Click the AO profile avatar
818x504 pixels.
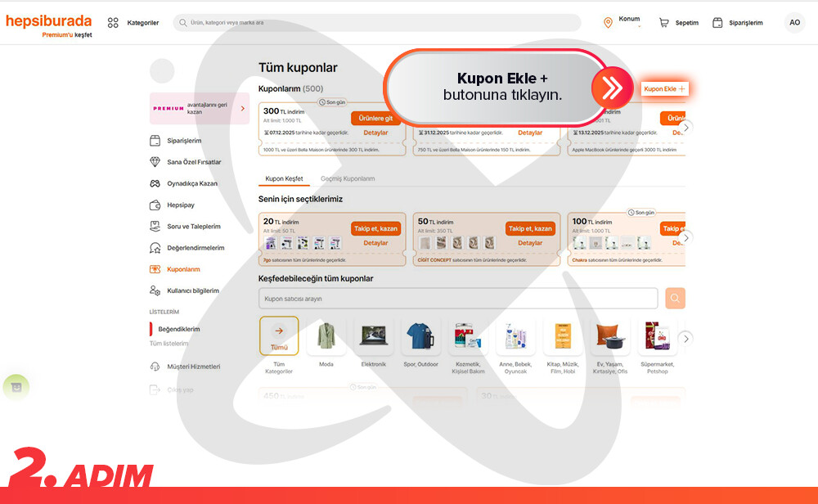(794, 23)
